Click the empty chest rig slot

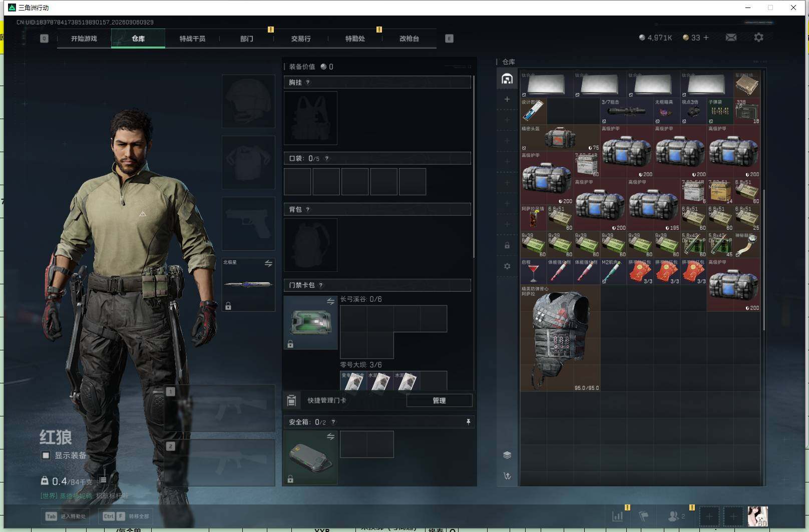310,118
